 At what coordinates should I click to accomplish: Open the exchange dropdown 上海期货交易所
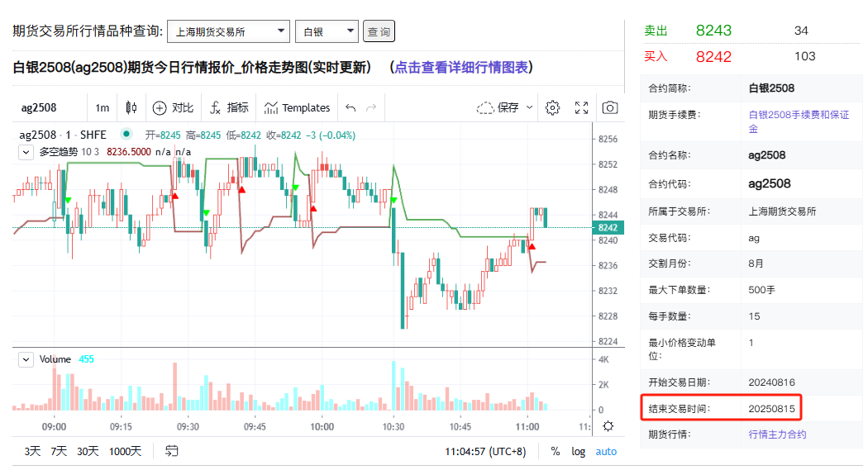(x=227, y=31)
